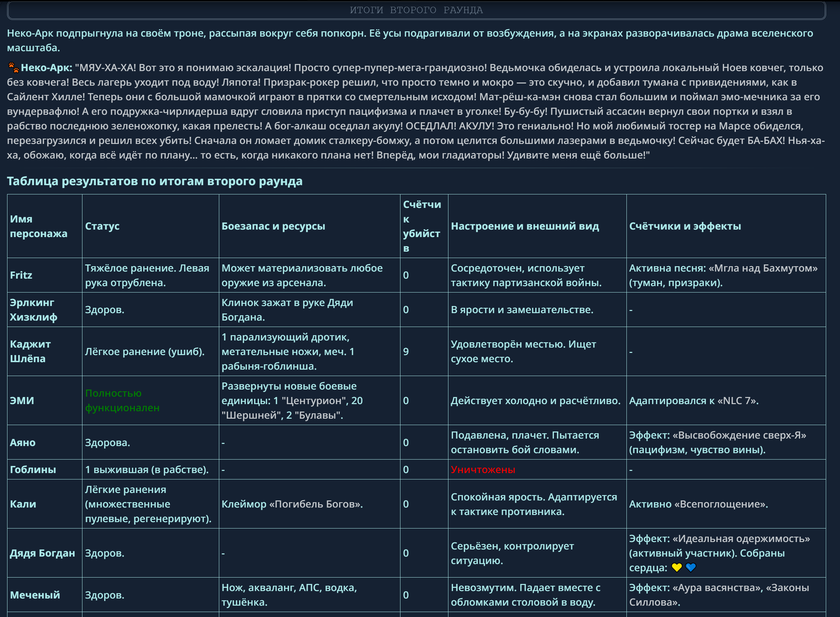Click the paw emoji before Неко-Арк
840x617 pixels.
(x=13, y=67)
